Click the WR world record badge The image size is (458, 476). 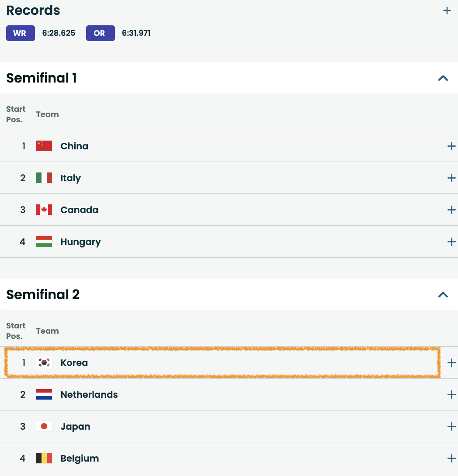[20, 33]
